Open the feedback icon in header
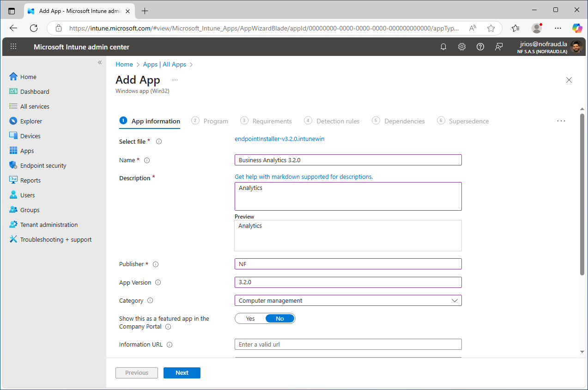Screen dimensions: 588x390 pos(499,47)
